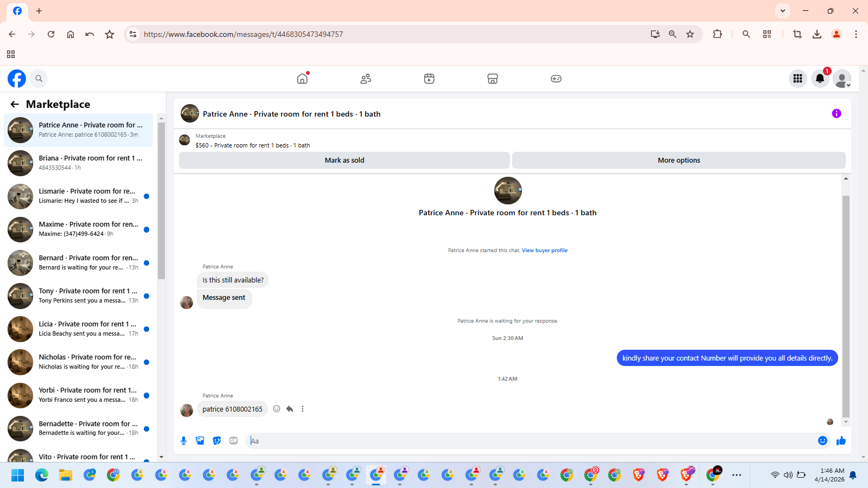Send a thumbs-up like
This screenshot has height=488, width=868.
coord(841,441)
